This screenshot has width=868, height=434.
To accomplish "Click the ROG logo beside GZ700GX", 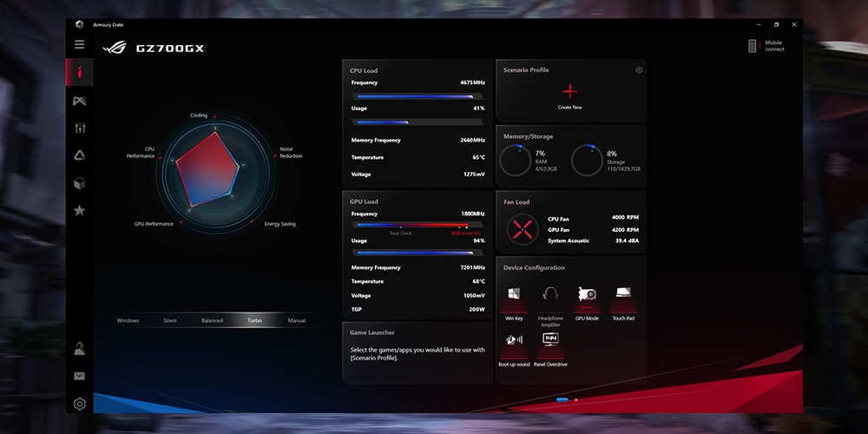I will click(x=115, y=48).
